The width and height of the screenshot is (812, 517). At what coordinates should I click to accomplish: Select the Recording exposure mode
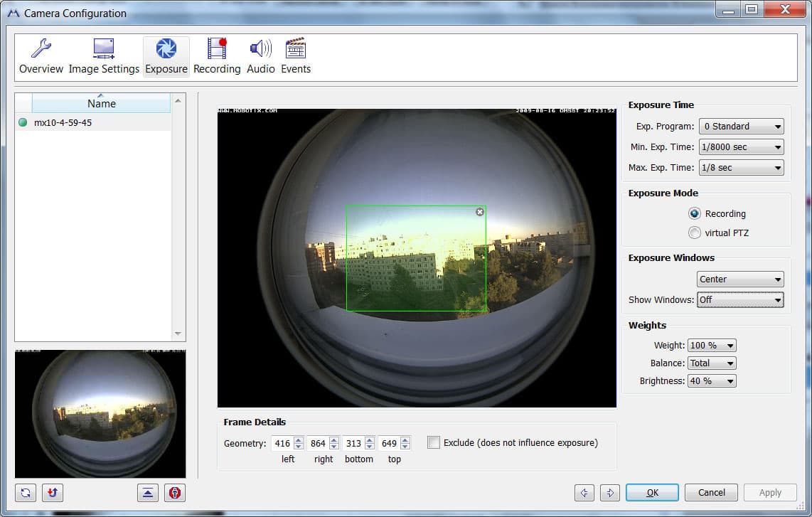coord(695,213)
